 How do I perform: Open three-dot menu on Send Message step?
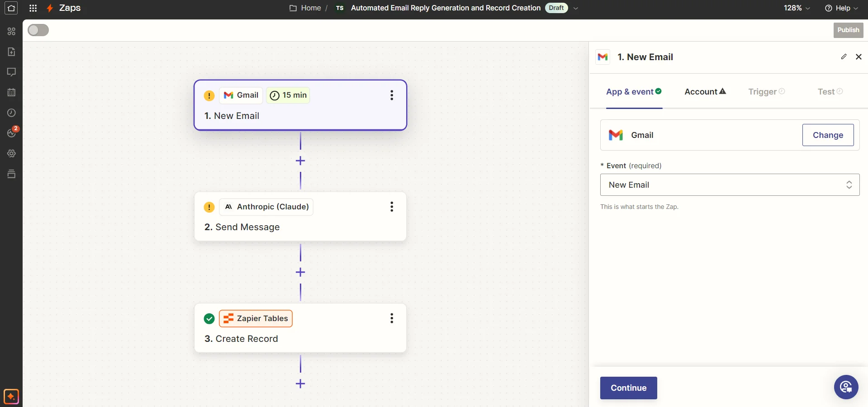[392, 207]
